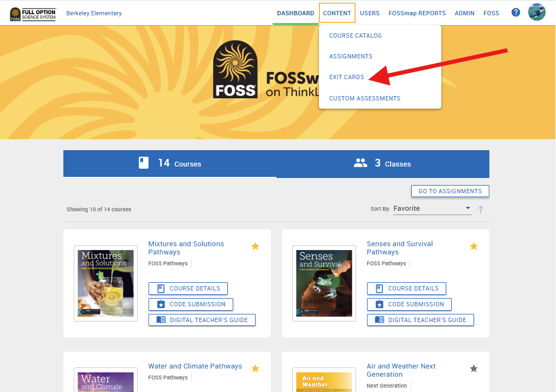
Task: Mark Air and Weather Next Generation as favorite
Action: (x=474, y=369)
